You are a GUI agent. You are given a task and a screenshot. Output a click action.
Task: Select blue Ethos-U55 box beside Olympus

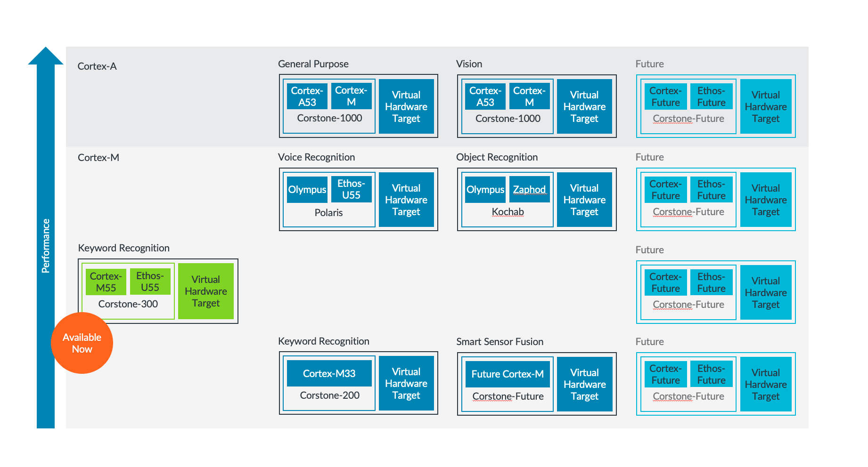click(351, 189)
